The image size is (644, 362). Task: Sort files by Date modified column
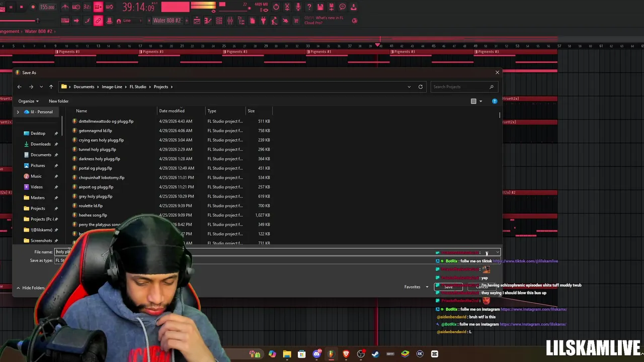(x=172, y=111)
